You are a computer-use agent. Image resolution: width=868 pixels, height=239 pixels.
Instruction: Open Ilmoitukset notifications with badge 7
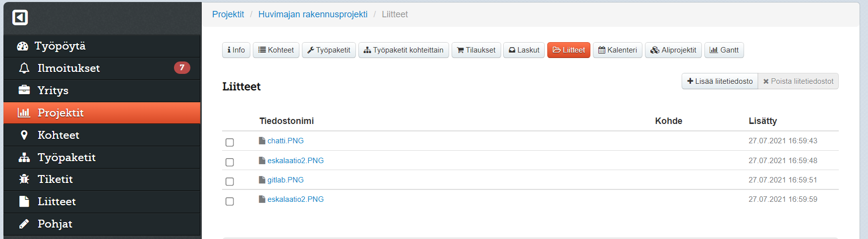[x=68, y=68]
